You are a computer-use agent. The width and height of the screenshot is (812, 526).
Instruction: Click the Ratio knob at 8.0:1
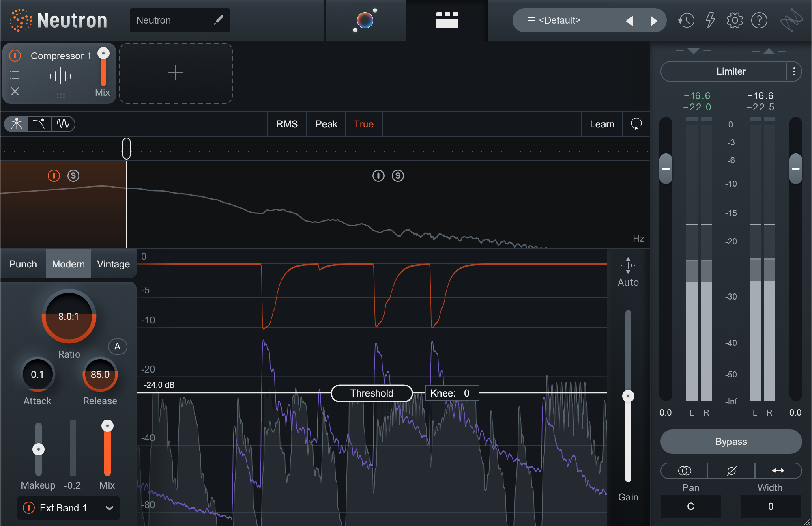coord(69,316)
